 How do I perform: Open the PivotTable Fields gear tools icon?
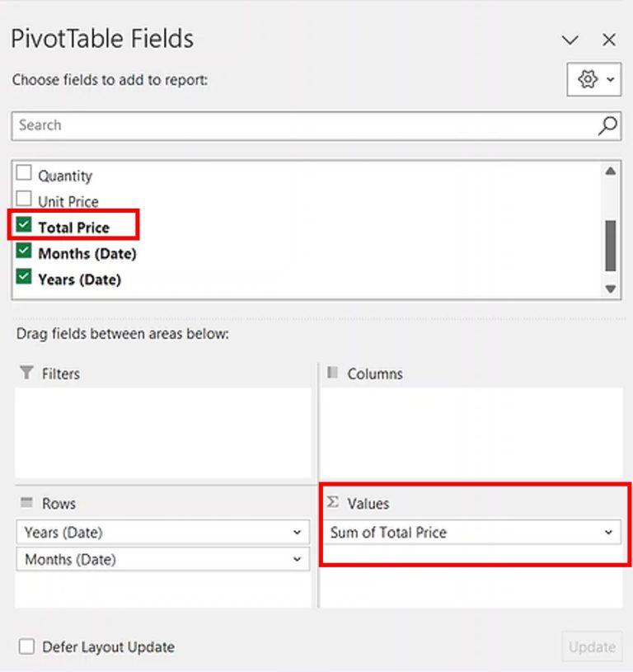tap(588, 80)
